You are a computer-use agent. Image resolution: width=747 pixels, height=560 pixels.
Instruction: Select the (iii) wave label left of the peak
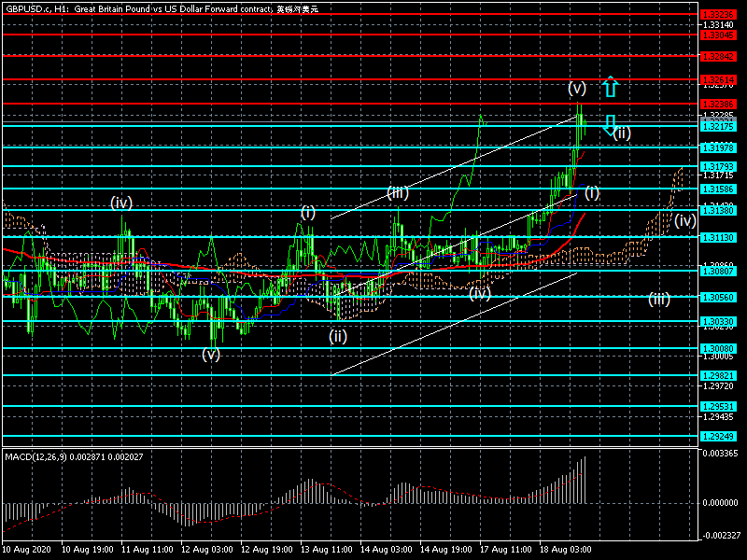[x=399, y=193]
